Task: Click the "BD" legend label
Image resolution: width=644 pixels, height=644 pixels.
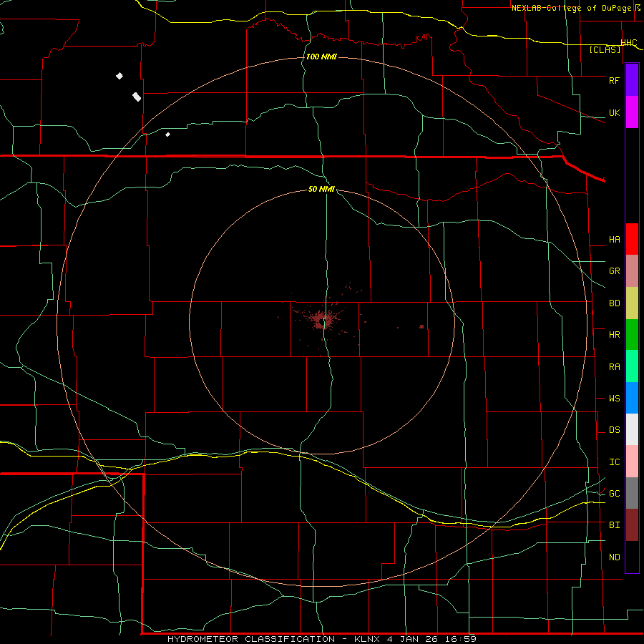Action: [x=614, y=303]
